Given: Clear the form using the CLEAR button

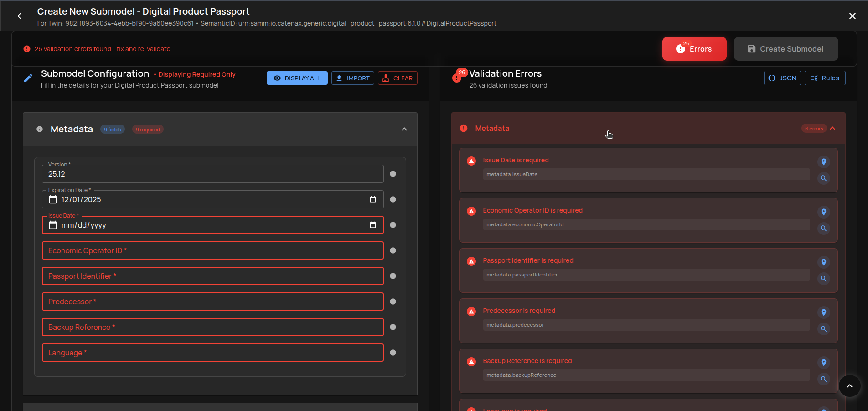Looking at the screenshot, I should (x=397, y=78).
